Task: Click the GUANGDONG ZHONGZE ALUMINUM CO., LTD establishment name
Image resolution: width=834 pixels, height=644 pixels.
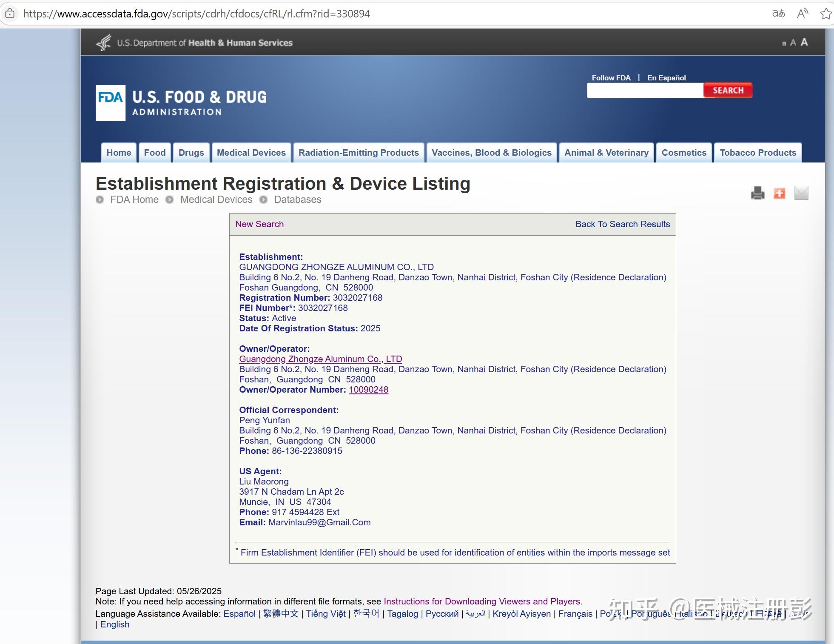Action: (x=336, y=267)
